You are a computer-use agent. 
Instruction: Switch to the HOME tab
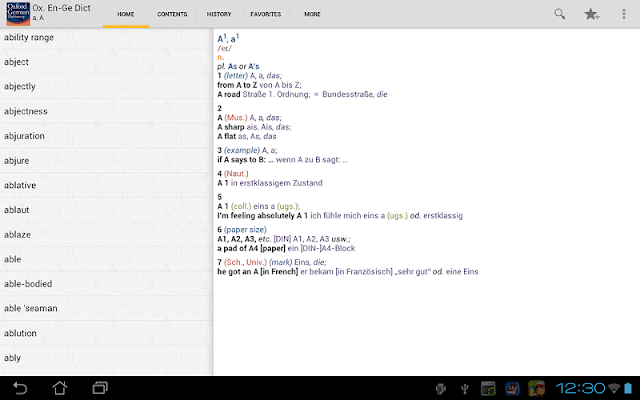126,14
